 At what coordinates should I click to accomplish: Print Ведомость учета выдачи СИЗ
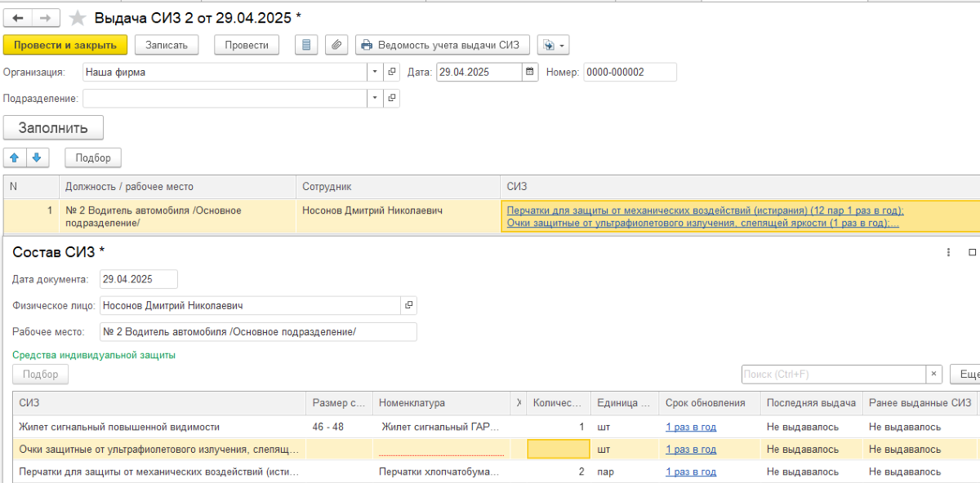[443, 45]
